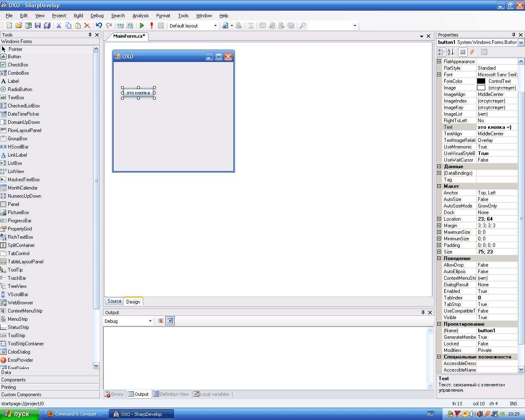
Task: Click the Save All toolbar icon
Action: (47, 25)
